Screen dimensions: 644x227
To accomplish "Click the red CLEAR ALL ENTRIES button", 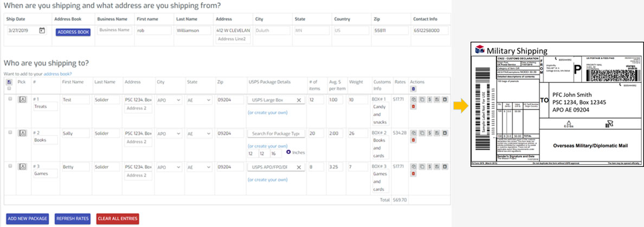I will click(117, 219).
